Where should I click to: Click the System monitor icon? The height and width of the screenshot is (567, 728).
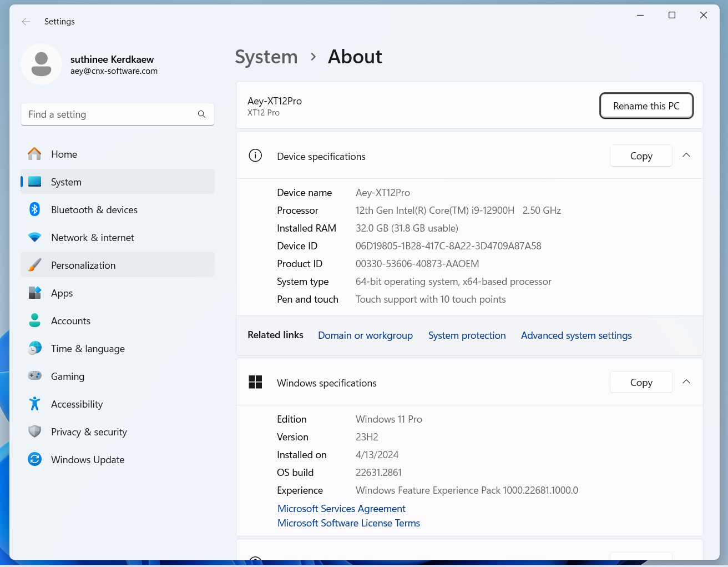tap(34, 182)
